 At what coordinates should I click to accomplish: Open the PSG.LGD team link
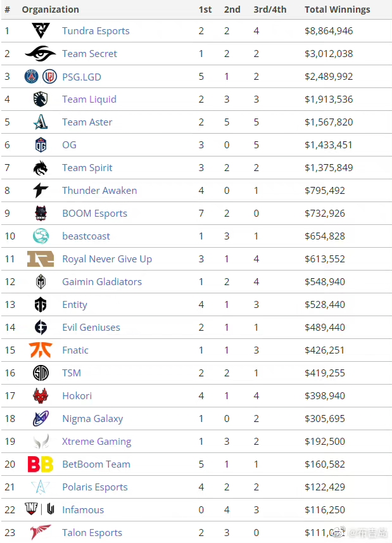pyautogui.click(x=82, y=77)
